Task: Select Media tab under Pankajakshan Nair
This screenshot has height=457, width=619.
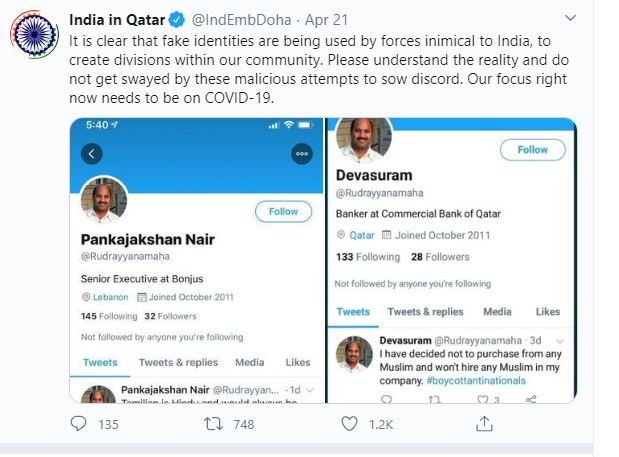Action: [x=249, y=362]
